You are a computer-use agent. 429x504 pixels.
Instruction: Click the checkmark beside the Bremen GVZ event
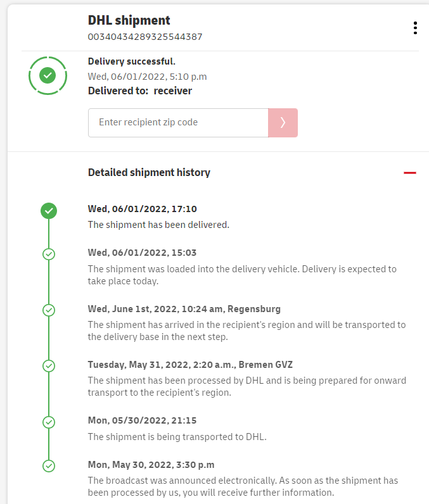tap(49, 366)
